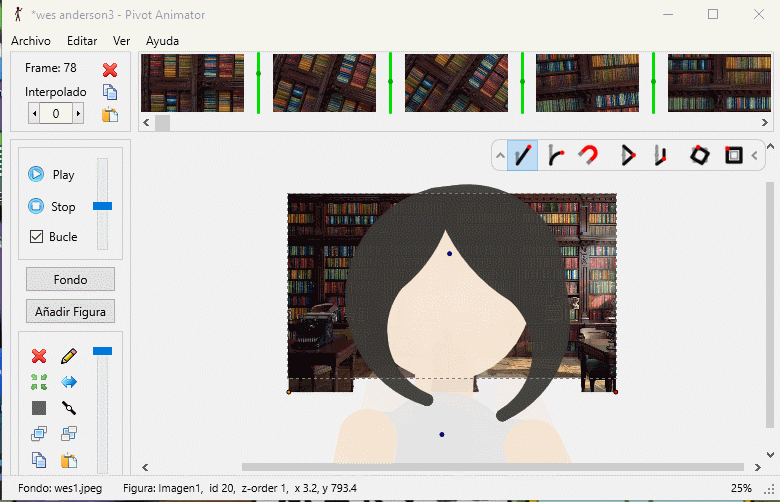Click the Añadir Figura button
The image size is (780, 502).
(x=70, y=311)
